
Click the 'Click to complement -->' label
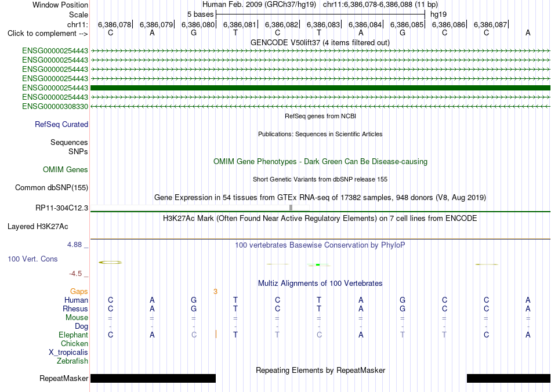click(x=48, y=34)
